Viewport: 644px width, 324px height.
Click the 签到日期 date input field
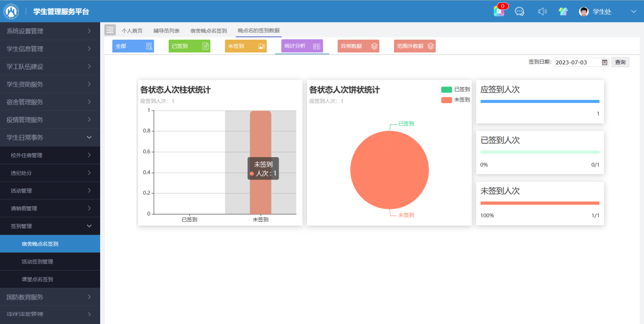(x=577, y=62)
